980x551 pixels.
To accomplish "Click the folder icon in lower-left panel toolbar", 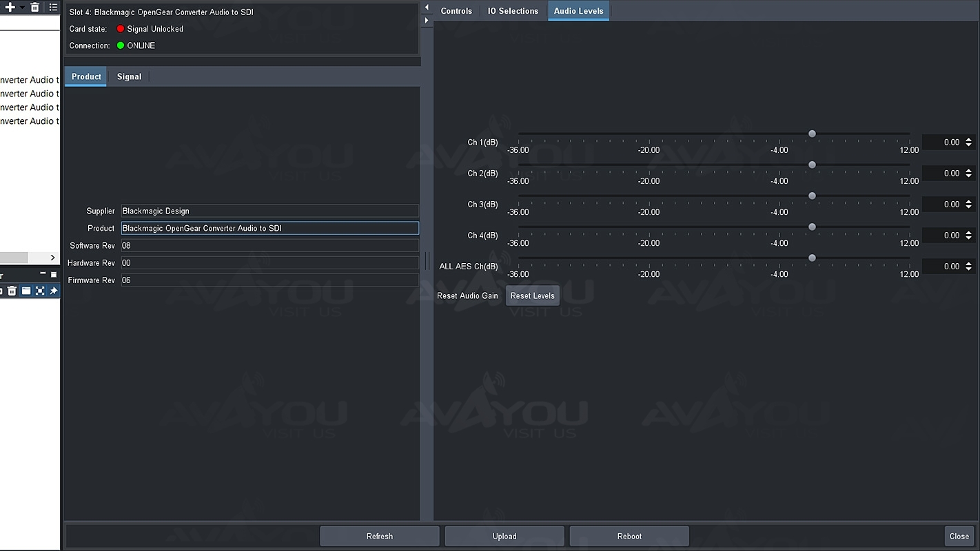I will [x=25, y=291].
